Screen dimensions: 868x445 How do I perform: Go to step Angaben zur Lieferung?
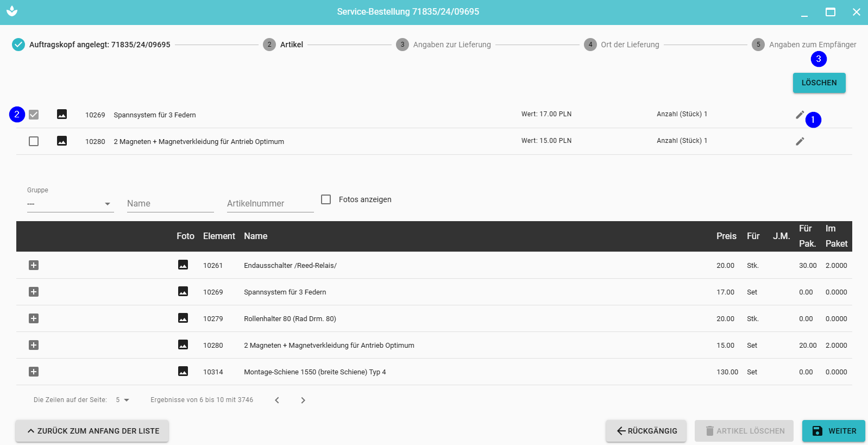[x=451, y=45]
